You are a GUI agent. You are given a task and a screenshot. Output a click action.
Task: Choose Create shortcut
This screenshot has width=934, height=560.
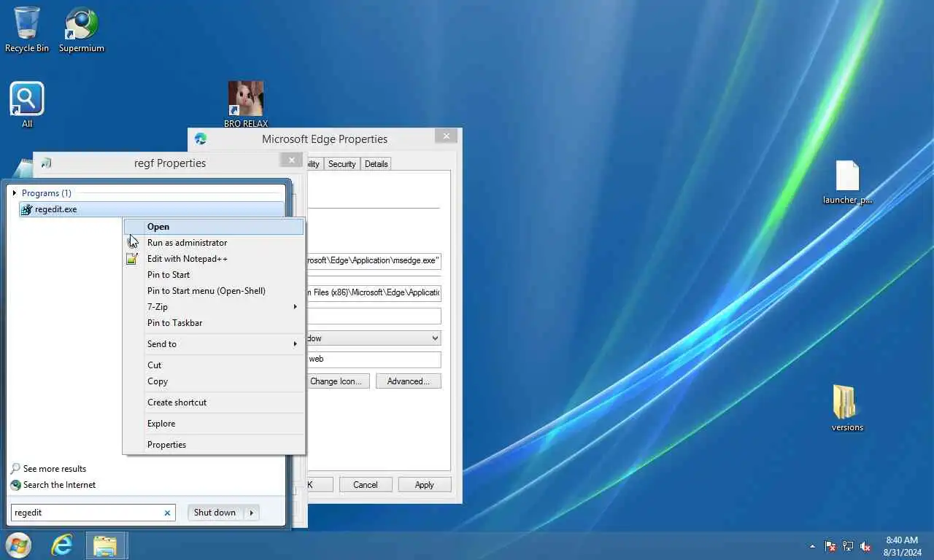(x=214, y=402)
